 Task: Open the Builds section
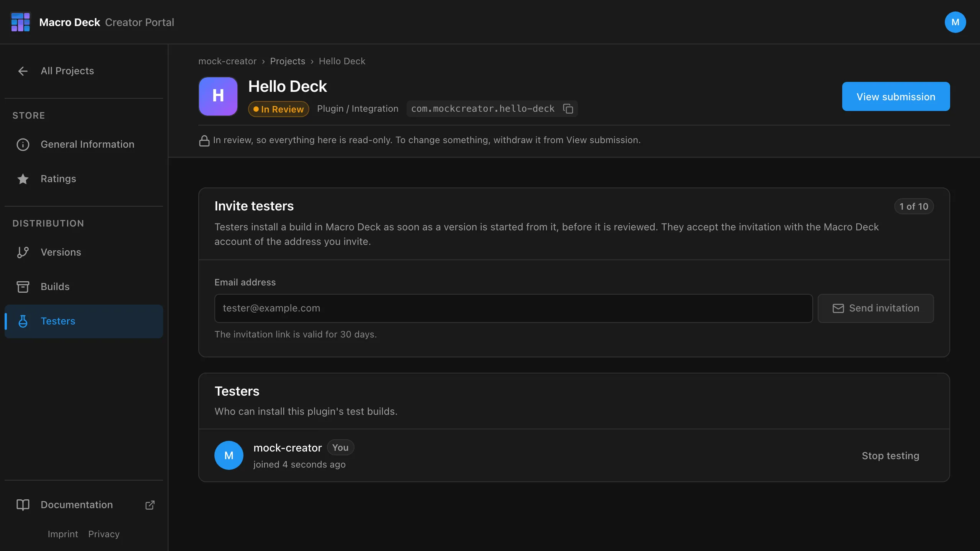[x=84, y=287]
